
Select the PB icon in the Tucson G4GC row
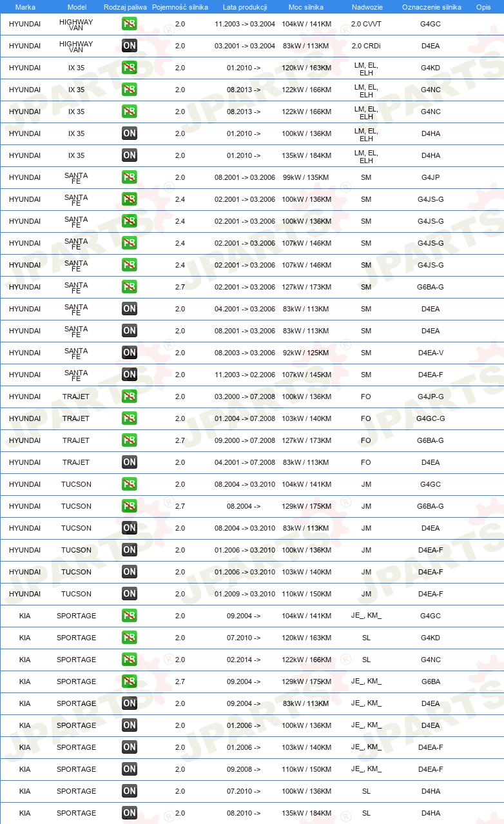(x=130, y=484)
